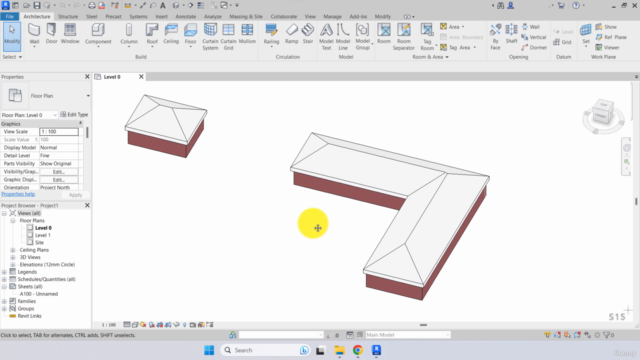
Task: Close the Level 0 view tab
Action: pyautogui.click(x=141, y=77)
